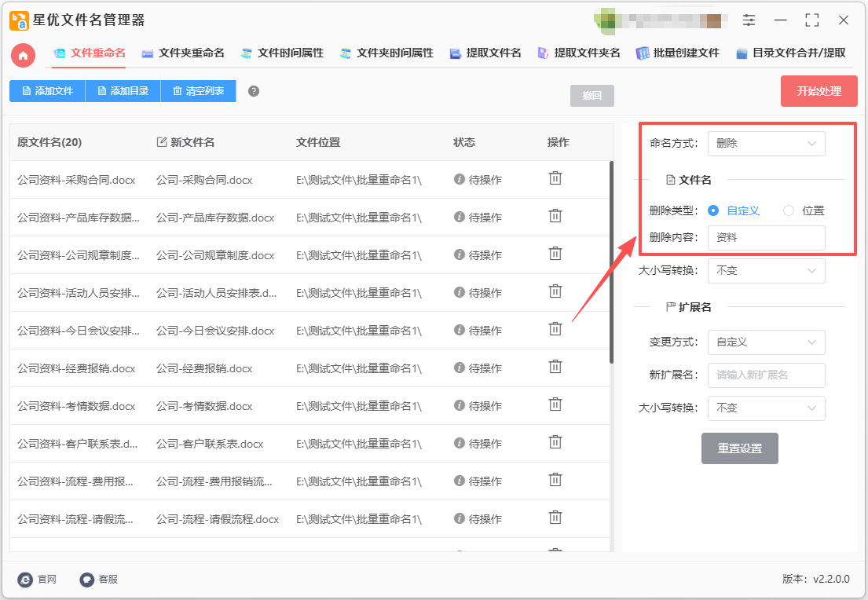Select the 自定义 delete type radio button
The image size is (868, 600).
713,210
